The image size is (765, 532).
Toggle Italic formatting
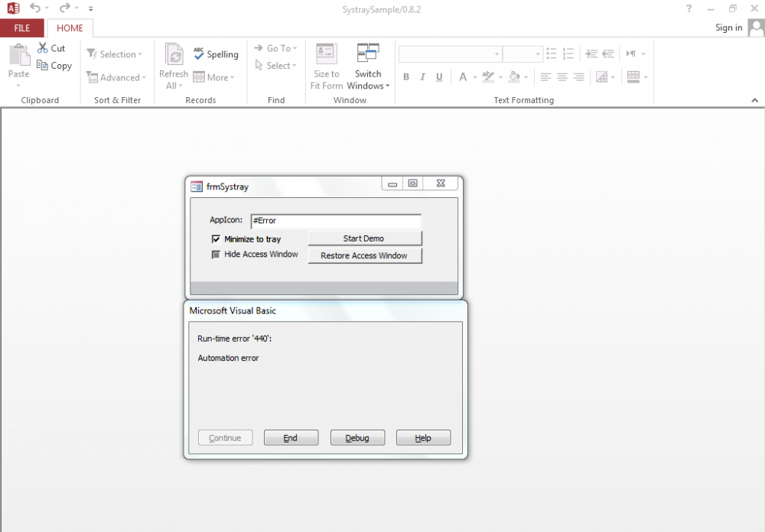422,77
